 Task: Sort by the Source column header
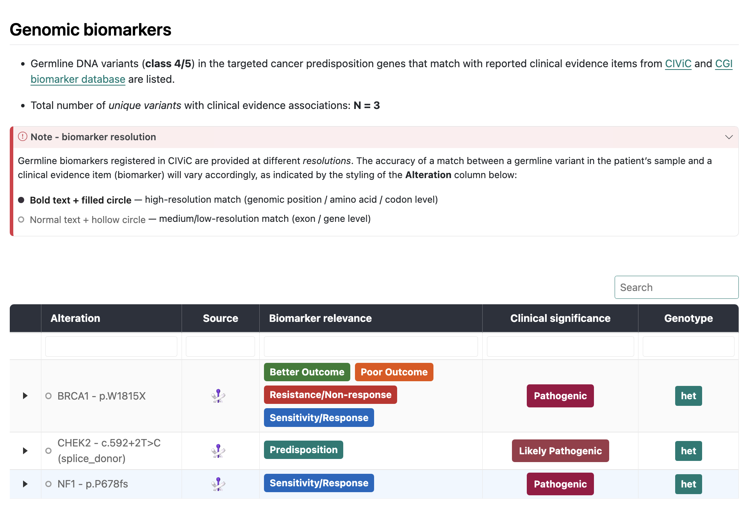point(221,318)
